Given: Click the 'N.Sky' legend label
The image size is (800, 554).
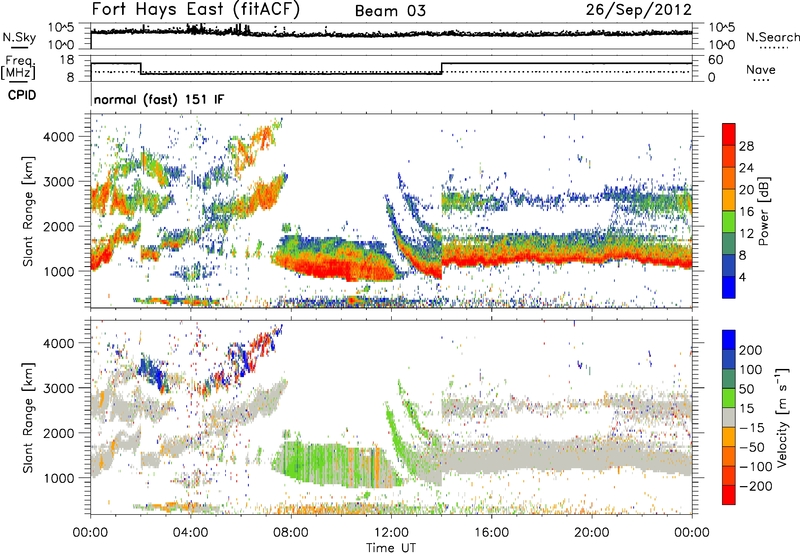Looking at the screenshot, I should coord(19,37).
